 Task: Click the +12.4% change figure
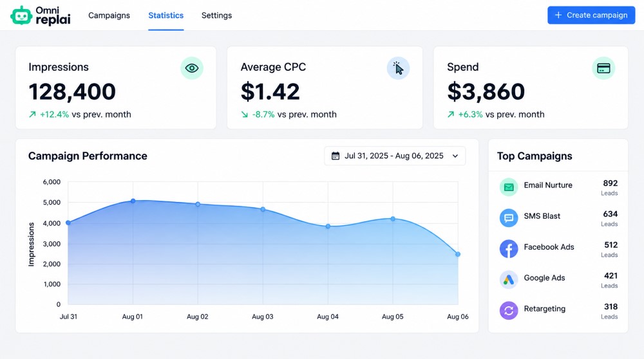point(54,115)
